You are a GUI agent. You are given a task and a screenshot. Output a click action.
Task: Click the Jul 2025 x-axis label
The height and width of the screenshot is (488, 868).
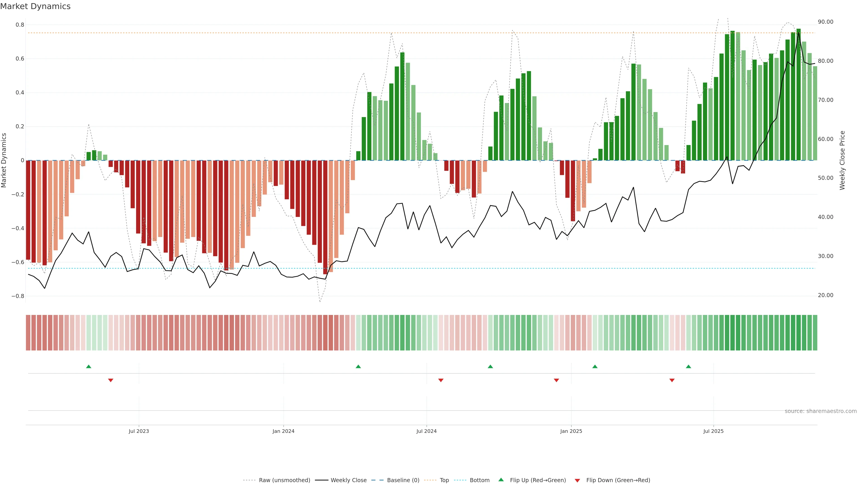click(713, 431)
